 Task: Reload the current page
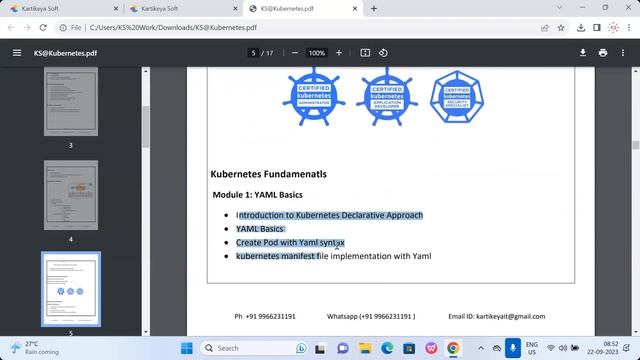(43, 28)
